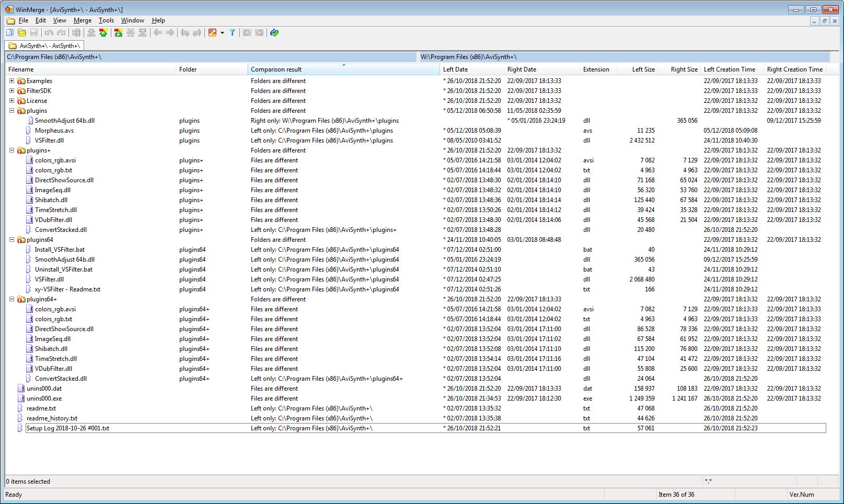Sort by Right Creation Time column header
Viewport: 844px width, 504px height.
(x=795, y=69)
